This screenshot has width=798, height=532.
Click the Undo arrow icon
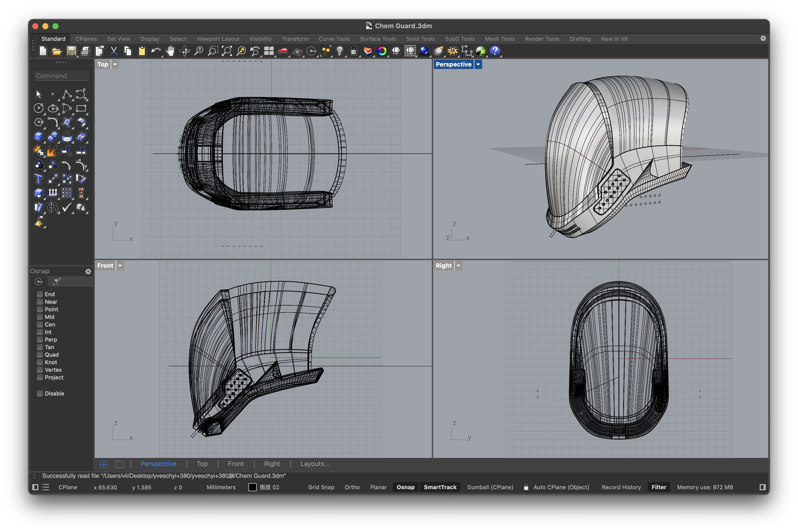tap(156, 51)
